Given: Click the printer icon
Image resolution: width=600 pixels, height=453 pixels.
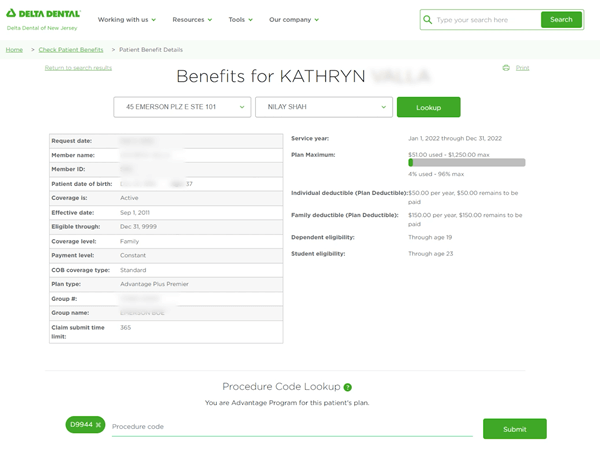Looking at the screenshot, I should coord(506,68).
